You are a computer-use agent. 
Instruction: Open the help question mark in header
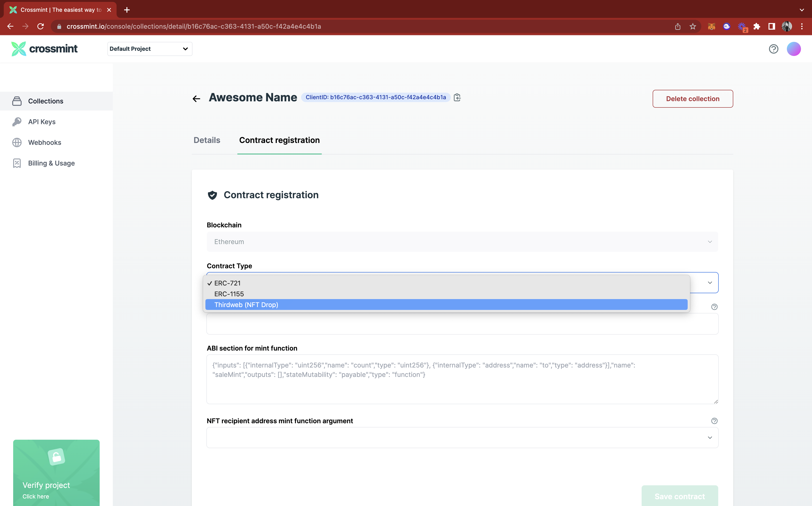pos(773,49)
